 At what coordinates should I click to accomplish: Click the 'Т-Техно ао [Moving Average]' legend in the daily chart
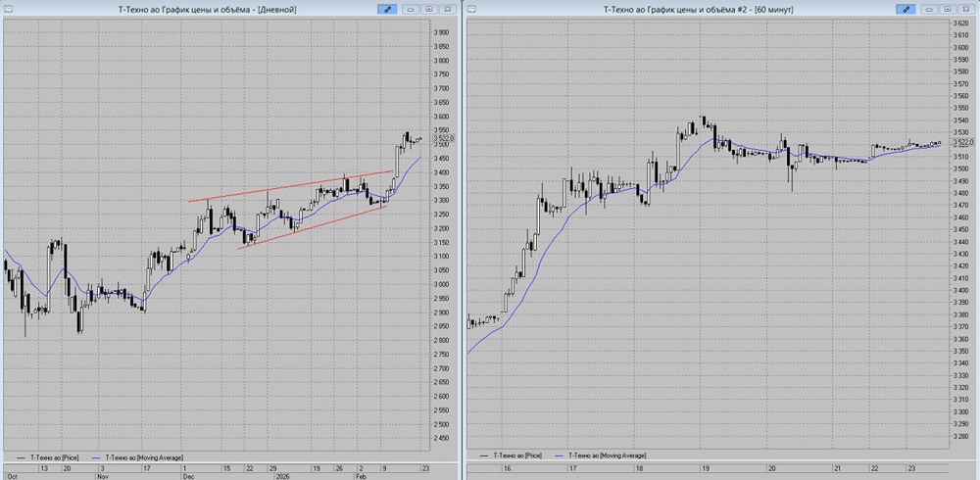point(137,457)
